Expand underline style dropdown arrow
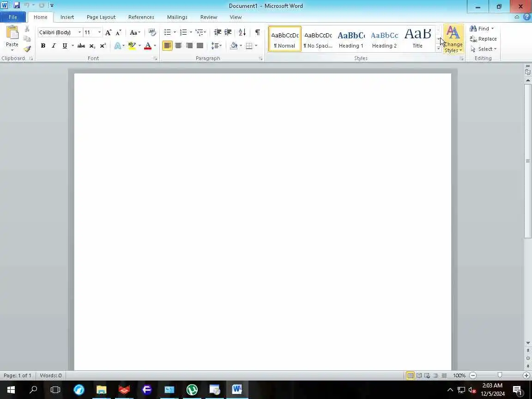Screen dimensions: 532x399 point(72,45)
